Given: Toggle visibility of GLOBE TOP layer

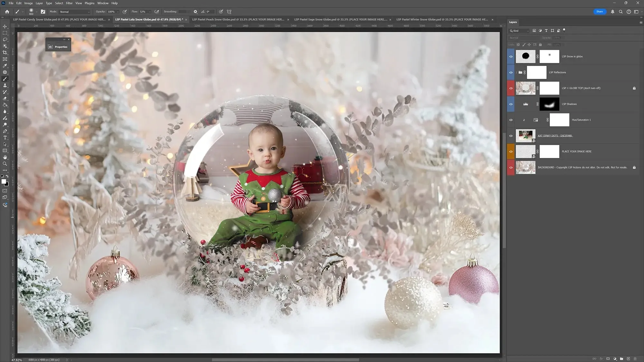Looking at the screenshot, I should (x=511, y=88).
